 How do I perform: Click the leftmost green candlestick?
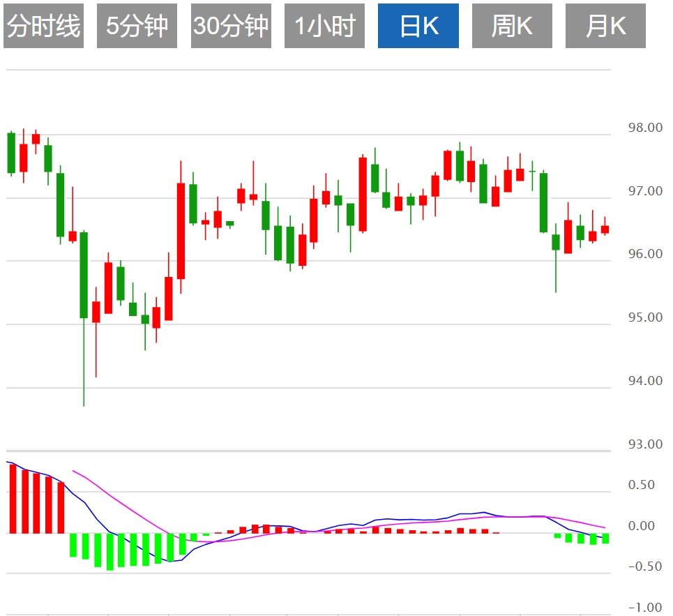(11, 153)
